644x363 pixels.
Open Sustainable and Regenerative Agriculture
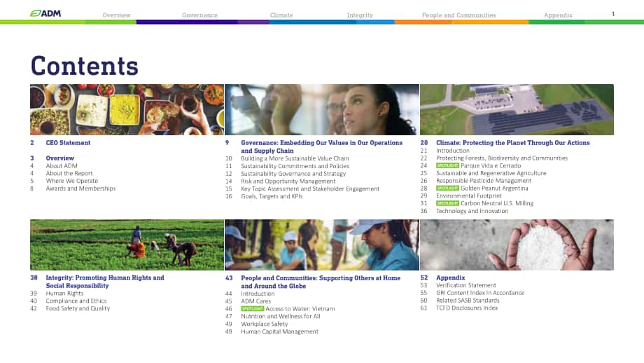tap(491, 173)
